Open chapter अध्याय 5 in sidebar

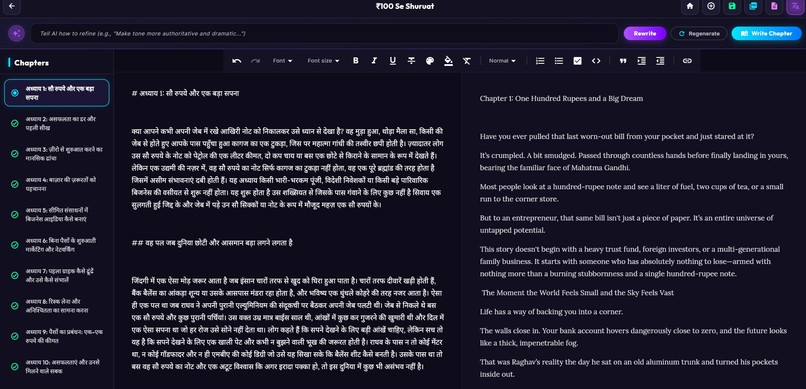(x=57, y=214)
